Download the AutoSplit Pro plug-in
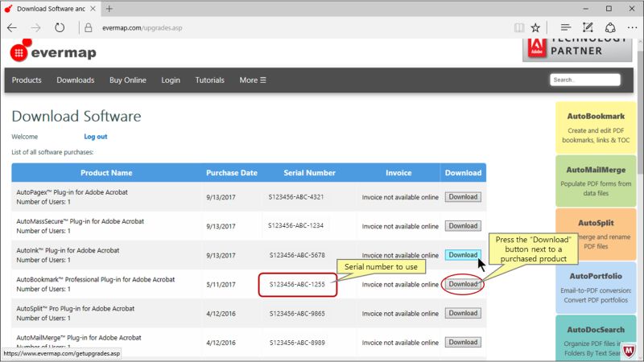Image resolution: width=644 pixels, height=362 pixels. tap(463, 313)
